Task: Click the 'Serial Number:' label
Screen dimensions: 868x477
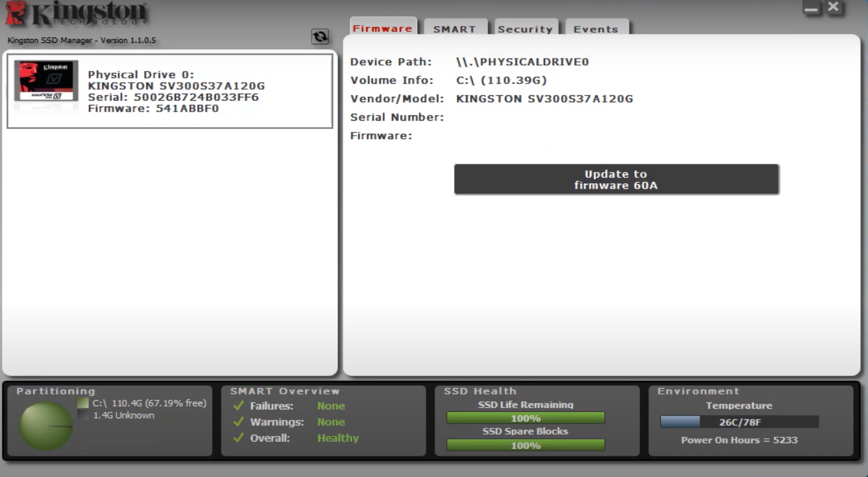Action: (397, 118)
